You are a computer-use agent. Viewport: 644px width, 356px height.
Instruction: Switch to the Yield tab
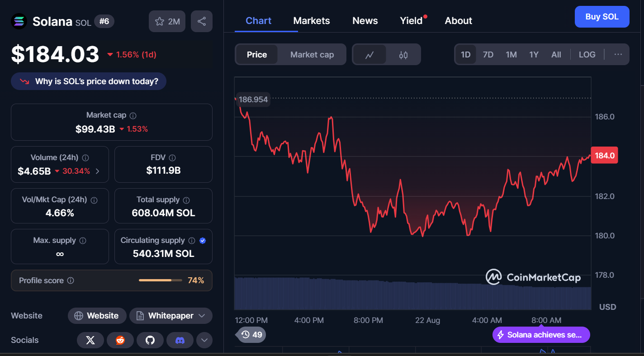pyautogui.click(x=411, y=21)
